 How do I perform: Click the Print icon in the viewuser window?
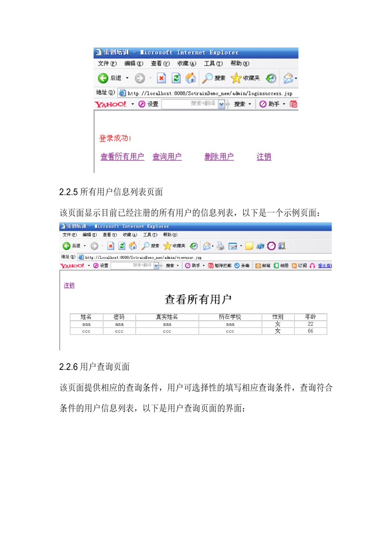click(220, 246)
